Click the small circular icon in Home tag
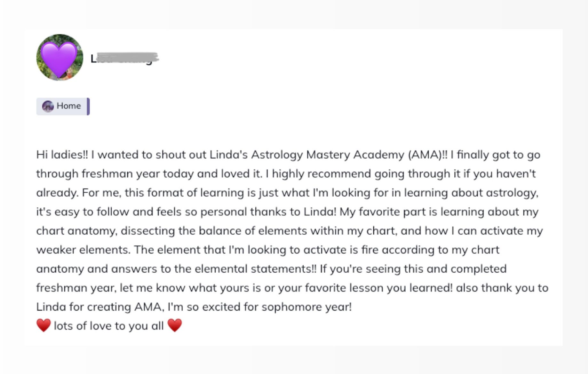588x374 pixels. point(48,106)
